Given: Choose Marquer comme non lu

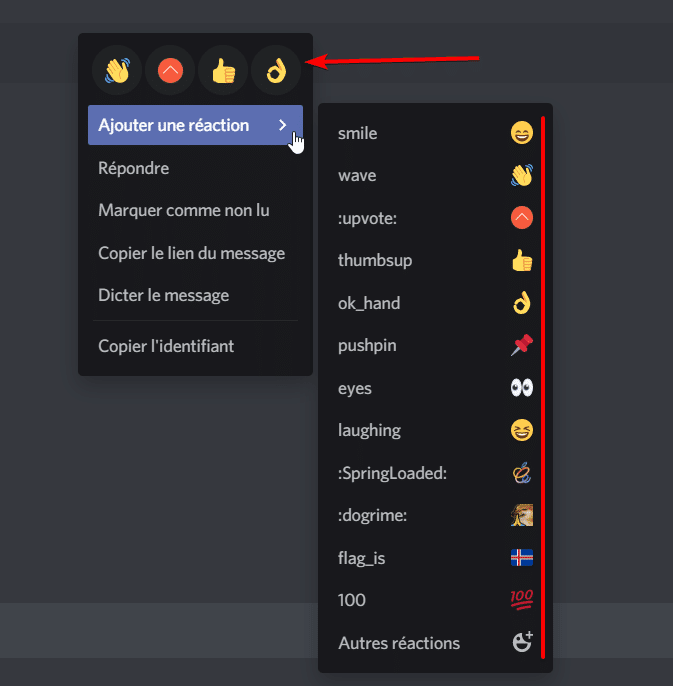Looking at the screenshot, I should (183, 210).
